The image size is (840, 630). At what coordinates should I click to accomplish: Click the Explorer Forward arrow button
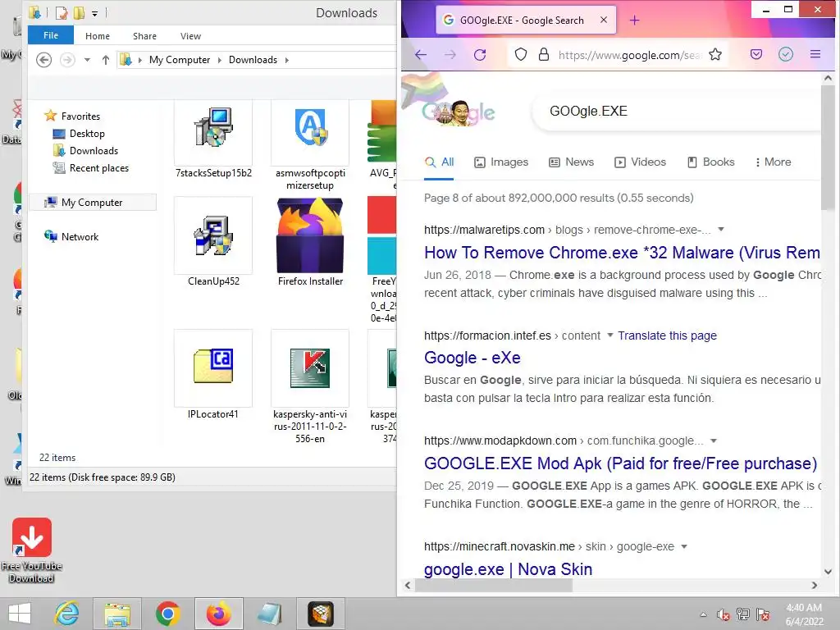[67, 59]
